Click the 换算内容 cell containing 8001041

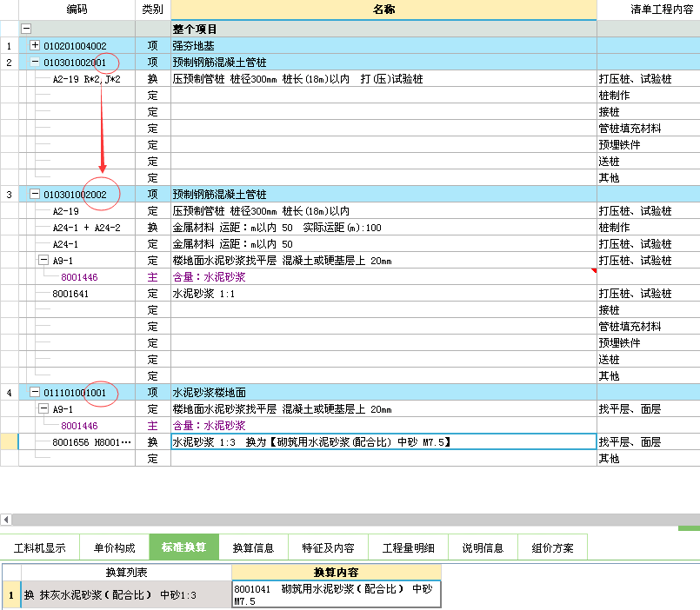pos(337,595)
